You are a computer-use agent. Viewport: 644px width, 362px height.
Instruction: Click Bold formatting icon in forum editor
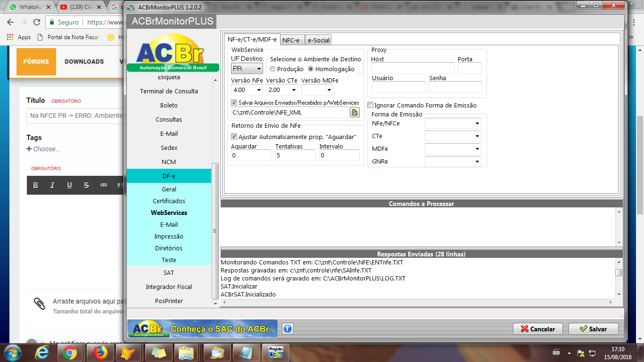coord(35,185)
